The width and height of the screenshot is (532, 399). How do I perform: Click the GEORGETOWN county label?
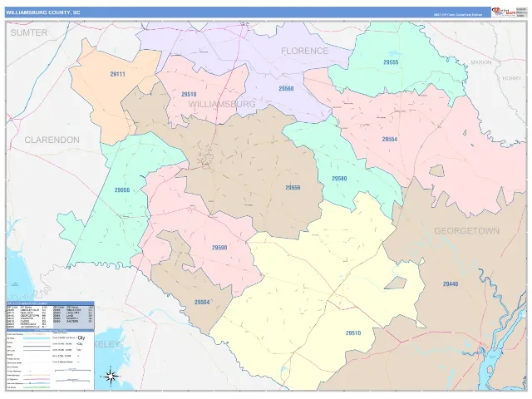(467, 231)
